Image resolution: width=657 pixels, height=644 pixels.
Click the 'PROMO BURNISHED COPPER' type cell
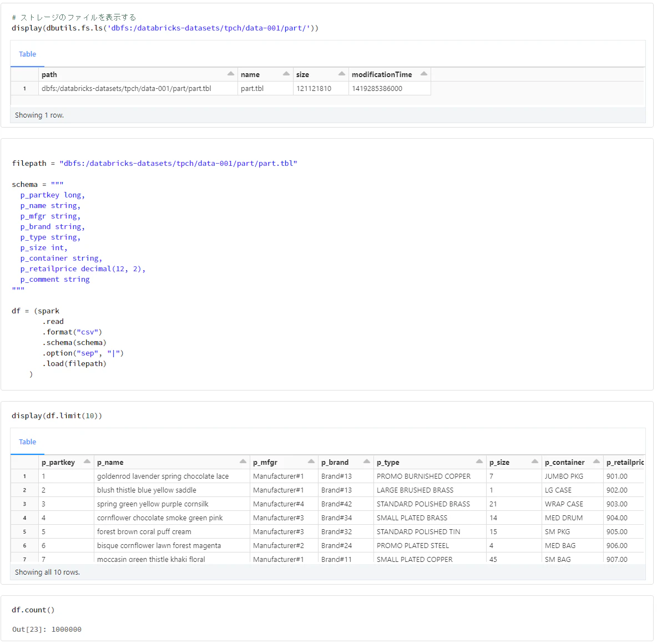[430, 476]
